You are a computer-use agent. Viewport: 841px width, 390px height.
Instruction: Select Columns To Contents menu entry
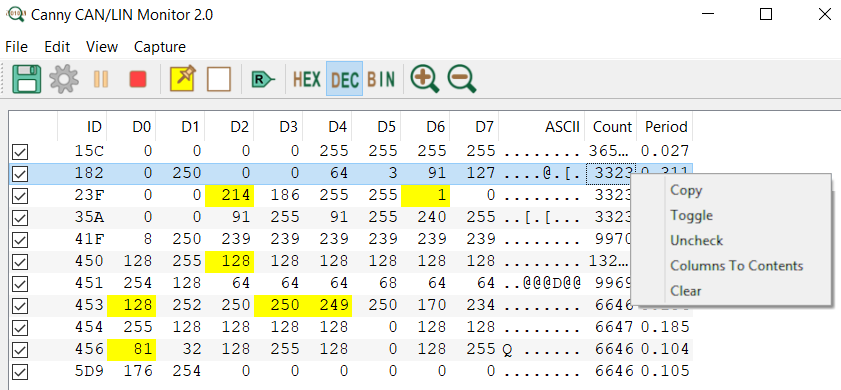736,266
